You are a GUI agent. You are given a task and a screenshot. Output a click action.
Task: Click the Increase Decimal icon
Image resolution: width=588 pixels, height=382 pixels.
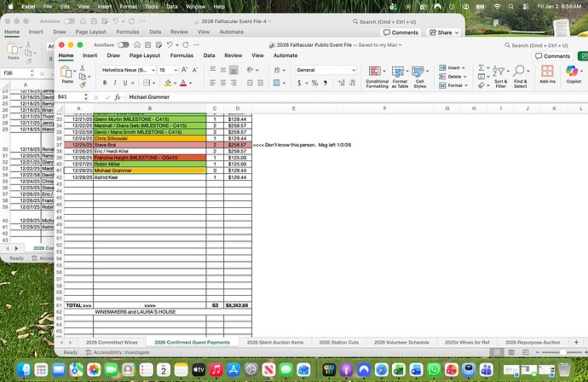(x=341, y=83)
